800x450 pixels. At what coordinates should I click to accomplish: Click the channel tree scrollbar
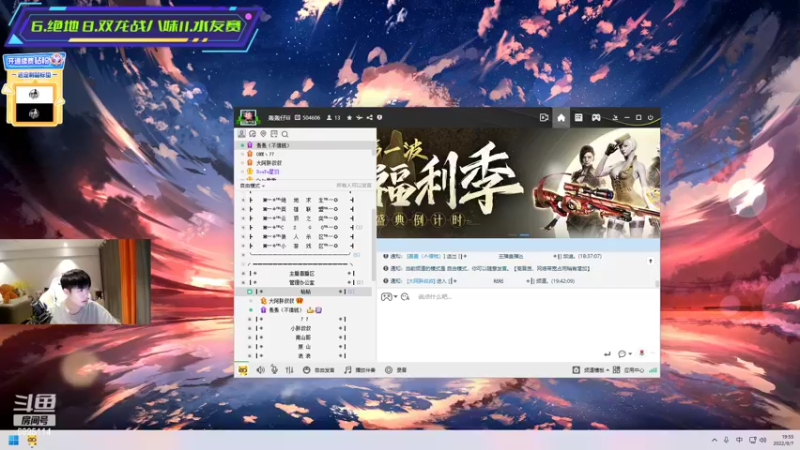374,245
